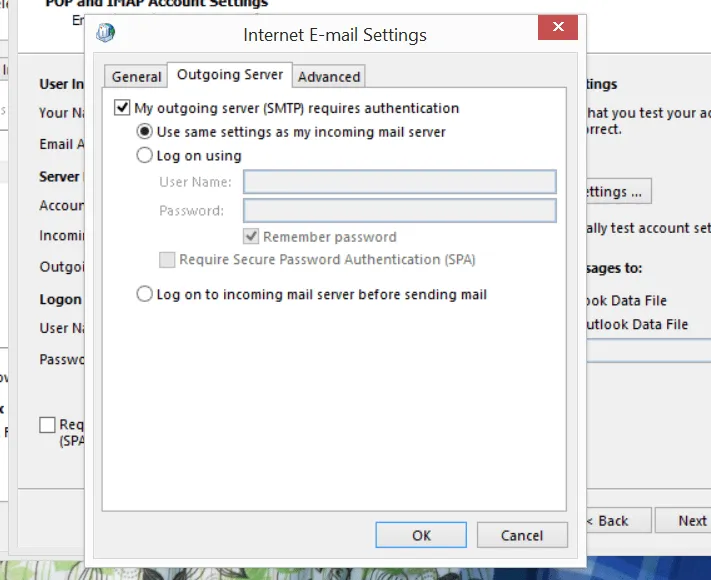Choose the Log on using option
Image resolution: width=711 pixels, height=580 pixels.
point(144,156)
